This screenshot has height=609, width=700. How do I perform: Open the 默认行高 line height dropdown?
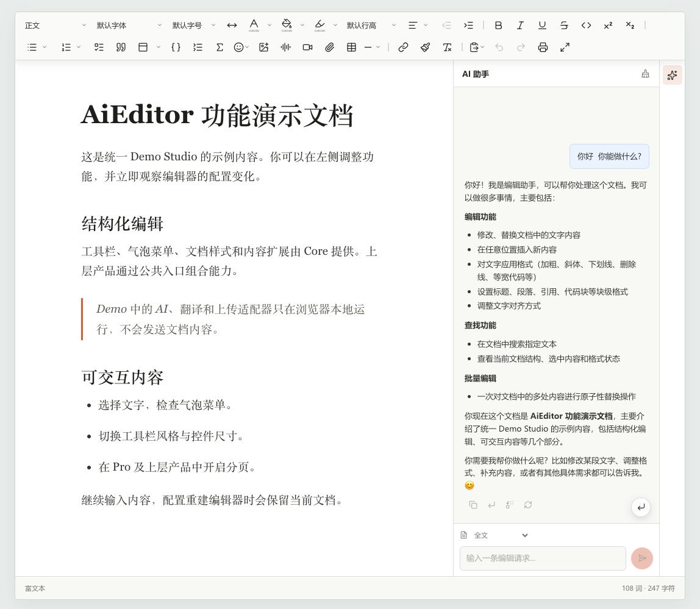[x=371, y=26]
